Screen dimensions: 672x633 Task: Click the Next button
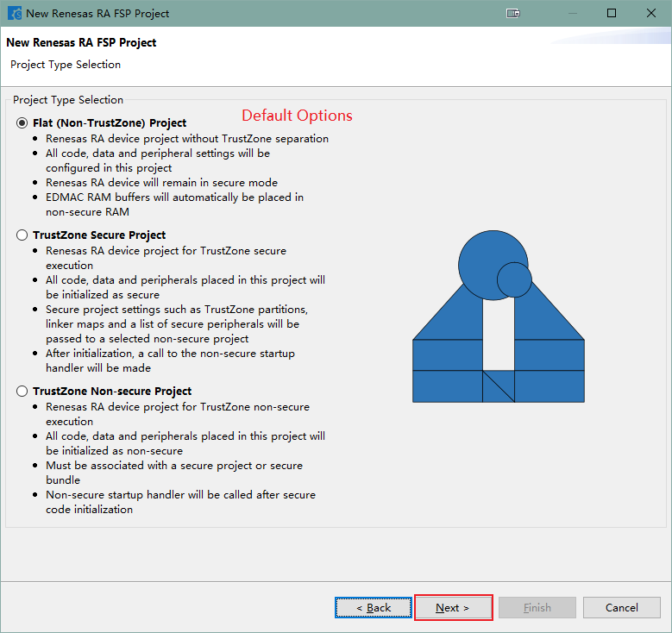tap(453, 608)
